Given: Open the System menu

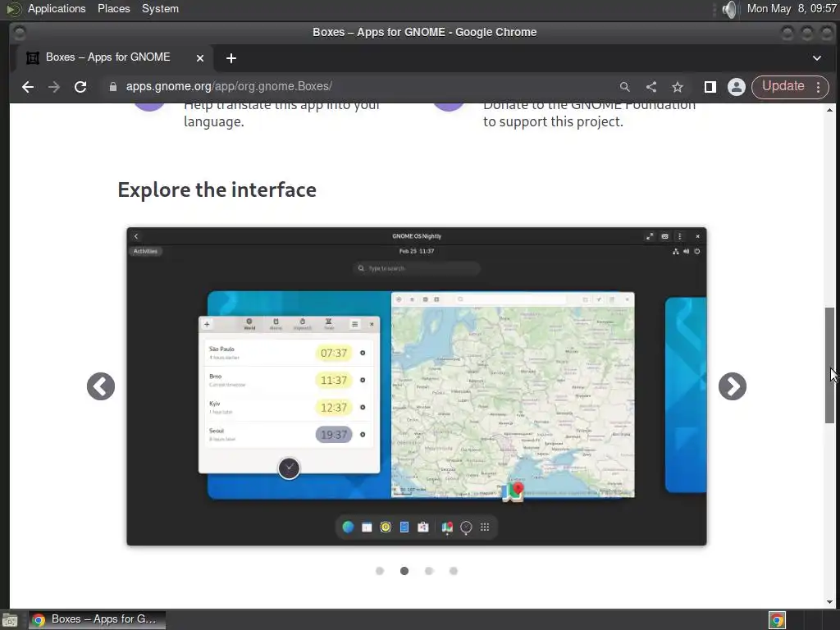Looking at the screenshot, I should tap(160, 8).
